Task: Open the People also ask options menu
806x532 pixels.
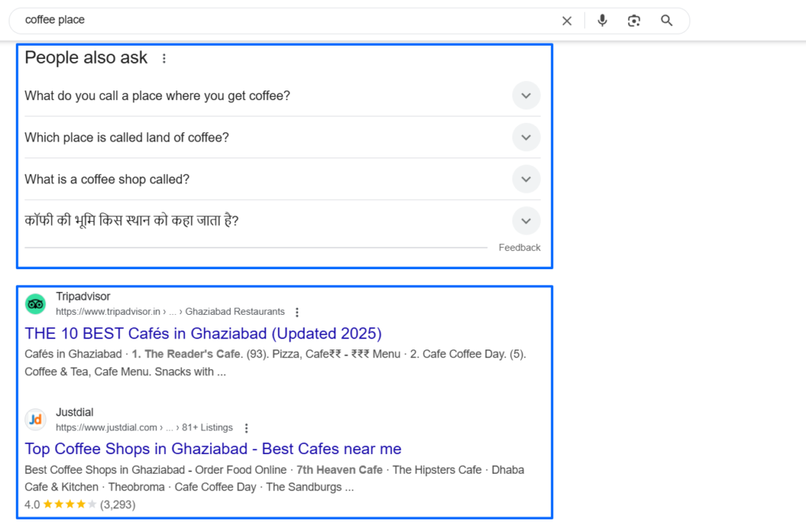Action: pyautogui.click(x=164, y=58)
